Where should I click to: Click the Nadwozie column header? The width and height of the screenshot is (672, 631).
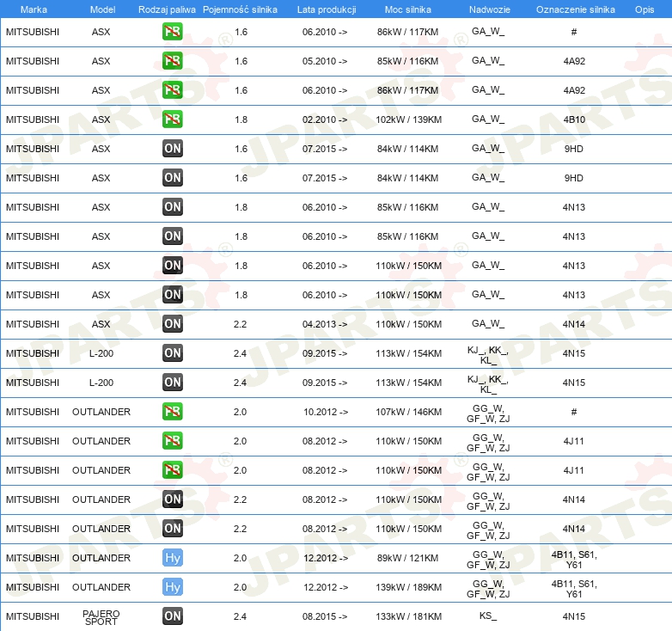[x=488, y=9]
